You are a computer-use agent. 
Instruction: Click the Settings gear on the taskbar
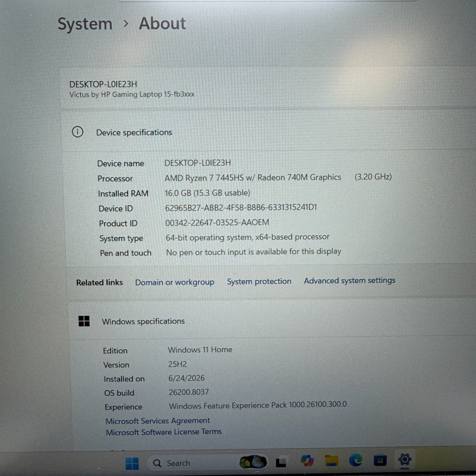[405, 459]
